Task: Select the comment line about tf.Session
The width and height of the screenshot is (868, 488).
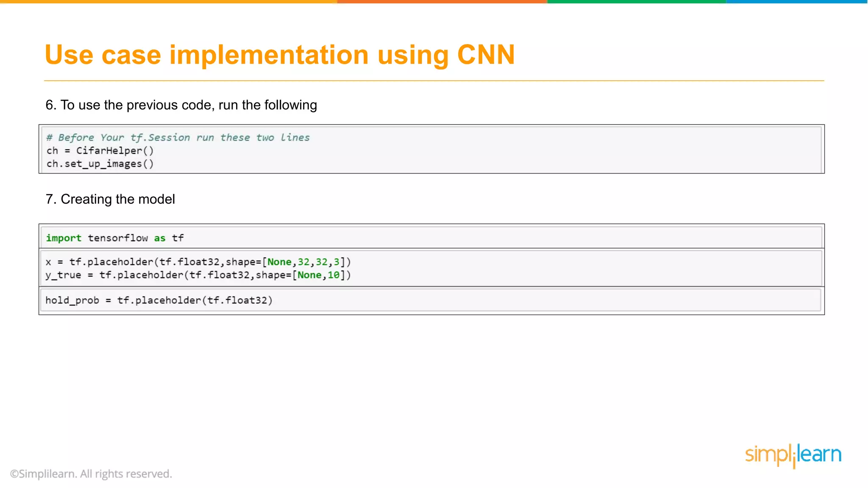Action: click(178, 137)
